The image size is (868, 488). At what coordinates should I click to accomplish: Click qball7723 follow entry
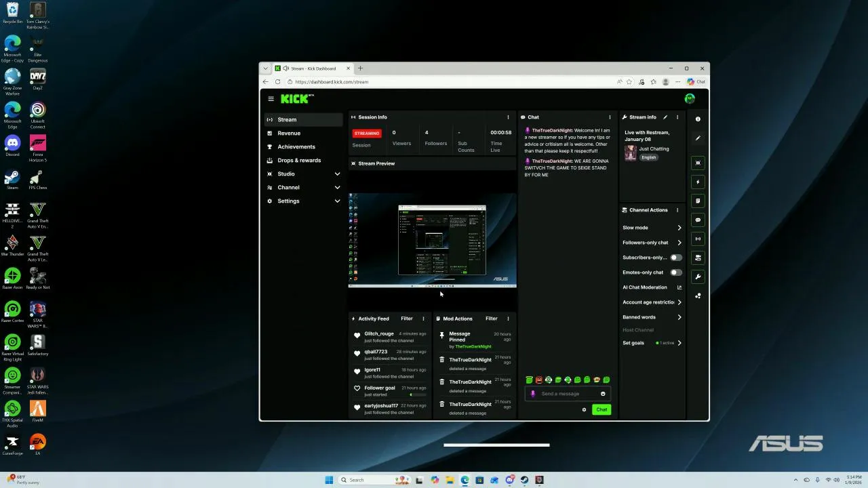tap(391, 354)
